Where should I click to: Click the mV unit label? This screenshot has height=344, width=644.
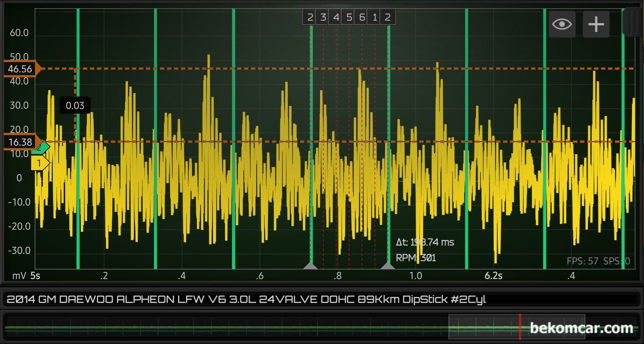point(19,276)
